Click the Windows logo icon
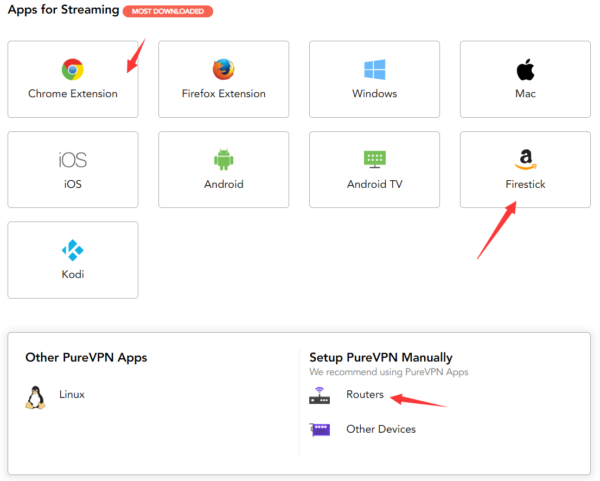 pos(375,69)
